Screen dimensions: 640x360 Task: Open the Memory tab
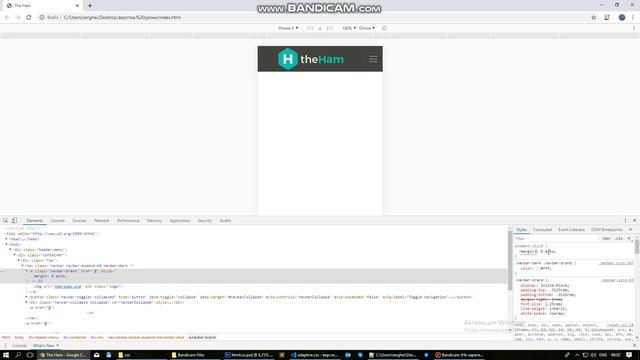pos(154,220)
